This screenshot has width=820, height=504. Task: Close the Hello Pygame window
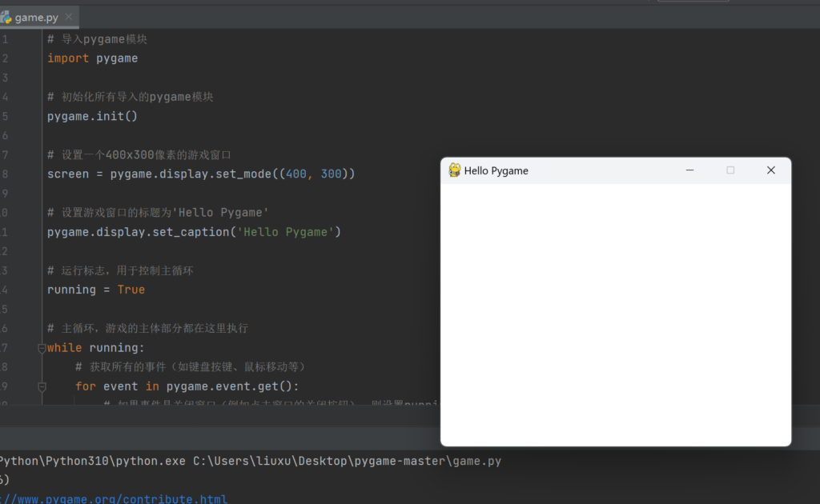pyautogui.click(x=771, y=170)
